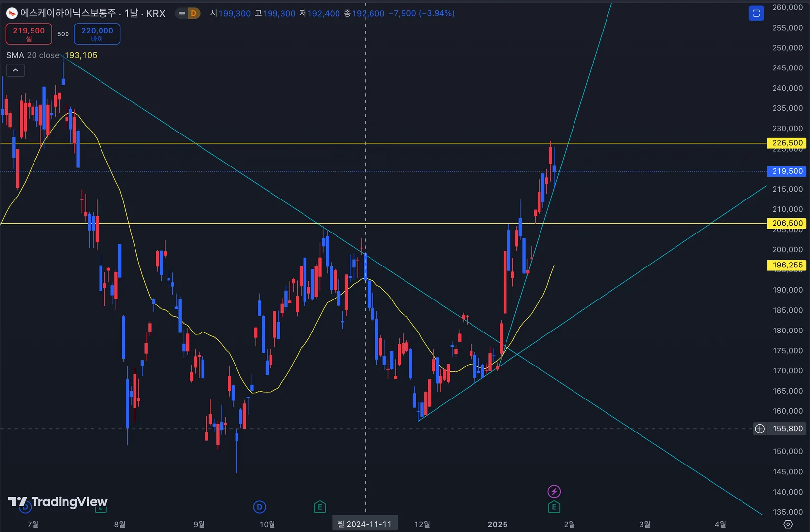This screenshot has height=532, width=810.
Task: Open chart settings hexagon gear icon
Action: click(788, 524)
